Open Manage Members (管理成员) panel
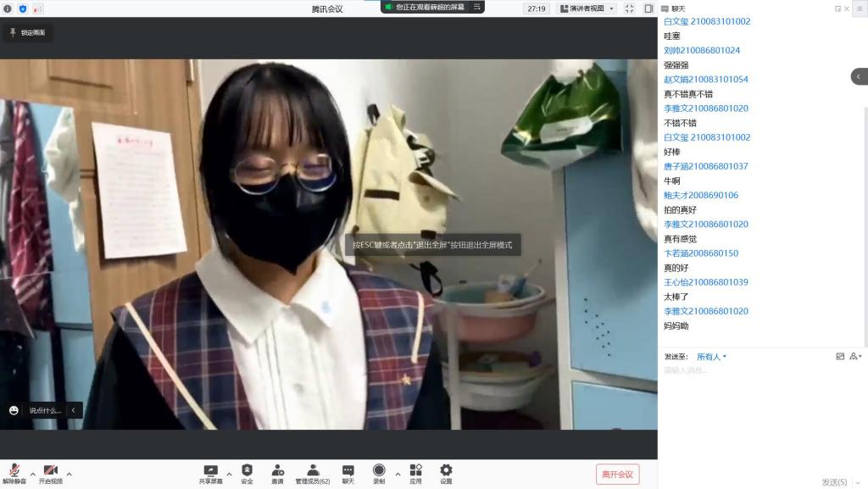This screenshot has width=868, height=489. [x=312, y=470]
